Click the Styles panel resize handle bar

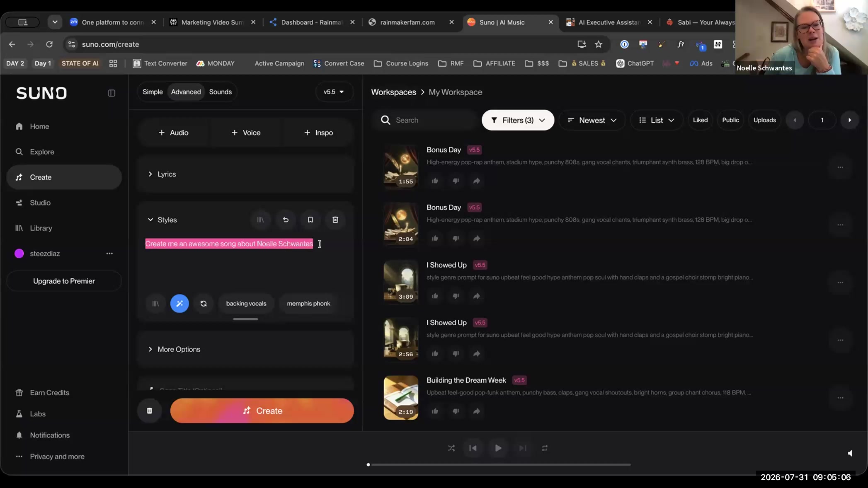(245, 319)
